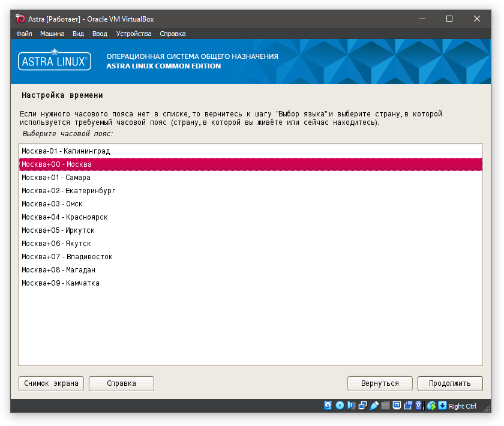Click the network adapters status icon
The image size is (504, 426).
click(x=362, y=406)
